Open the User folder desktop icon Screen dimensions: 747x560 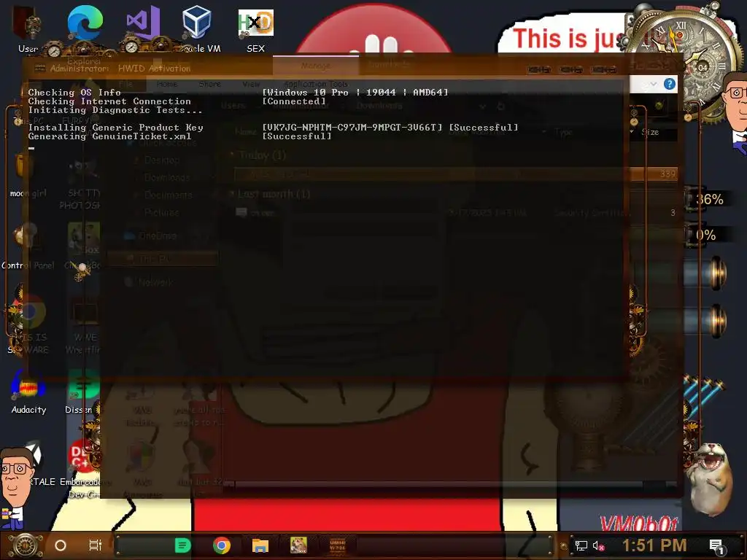tap(28, 28)
